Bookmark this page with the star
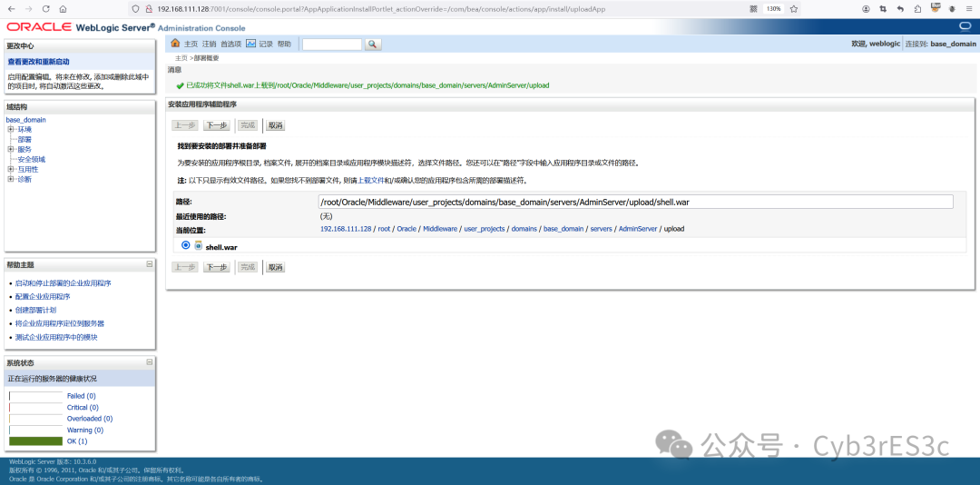 793,9
